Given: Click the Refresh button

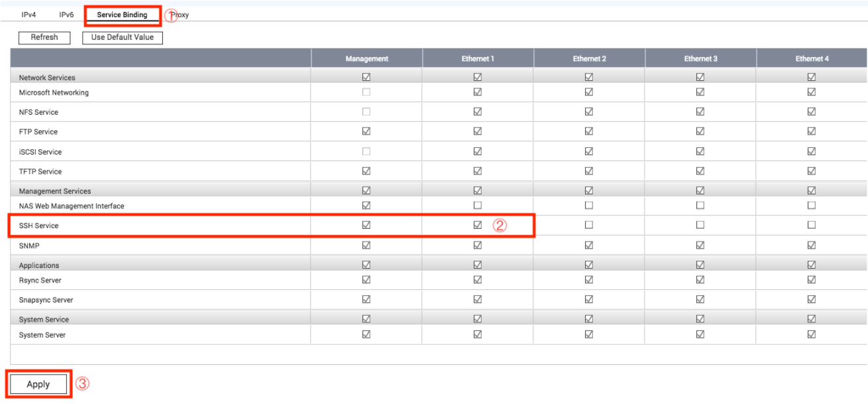Looking at the screenshot, I should tap(44, 37).
